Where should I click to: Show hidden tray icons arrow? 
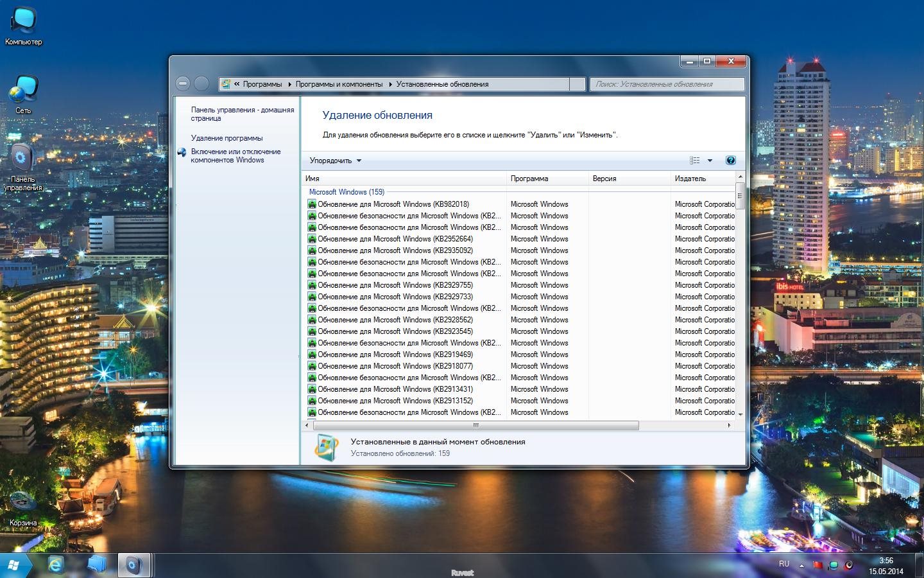click(x=801, y=565)
